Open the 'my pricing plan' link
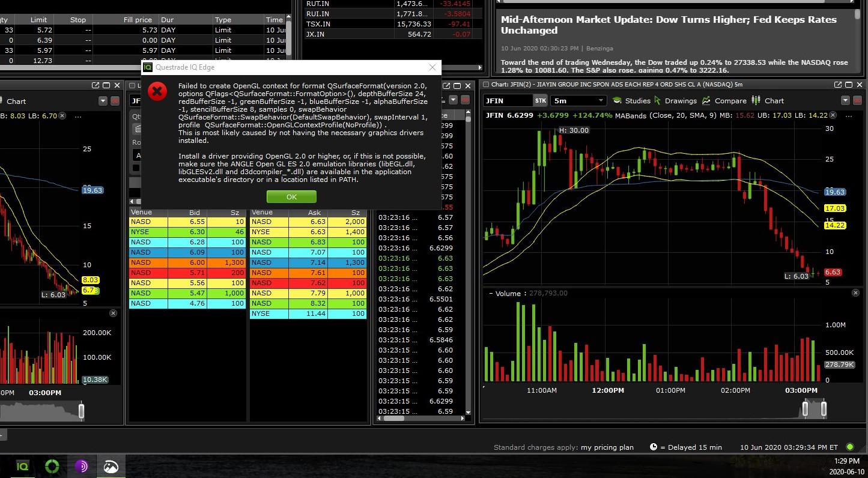Viewport: 868px width, 478px height. coord(607,447)
